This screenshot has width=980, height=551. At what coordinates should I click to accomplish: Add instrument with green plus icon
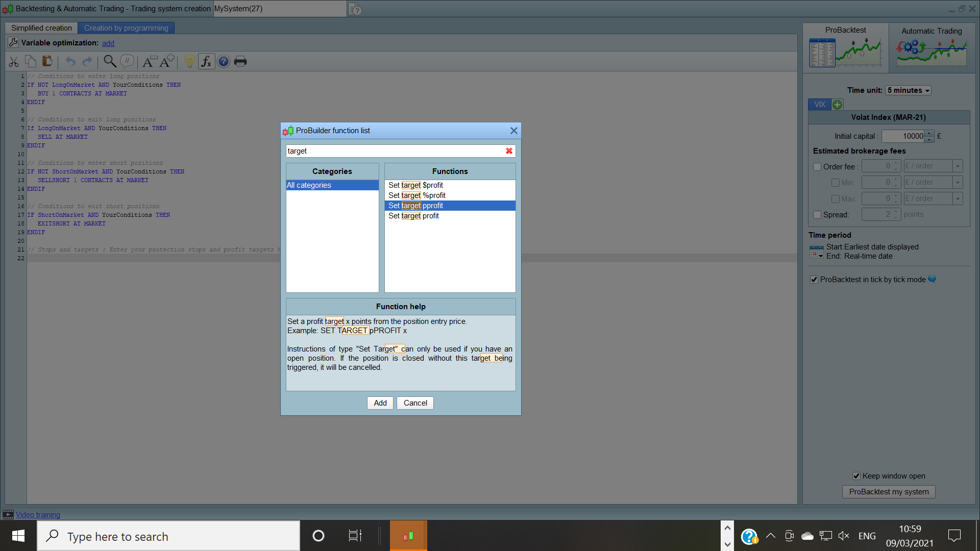point(837,105)
